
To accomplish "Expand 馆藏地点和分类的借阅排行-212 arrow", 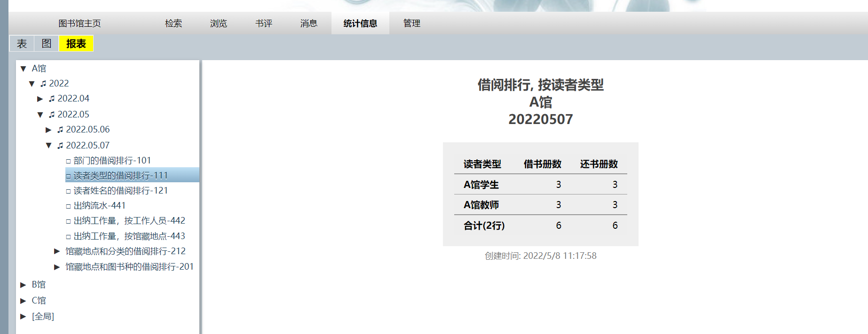I will (x=57, y=251).
